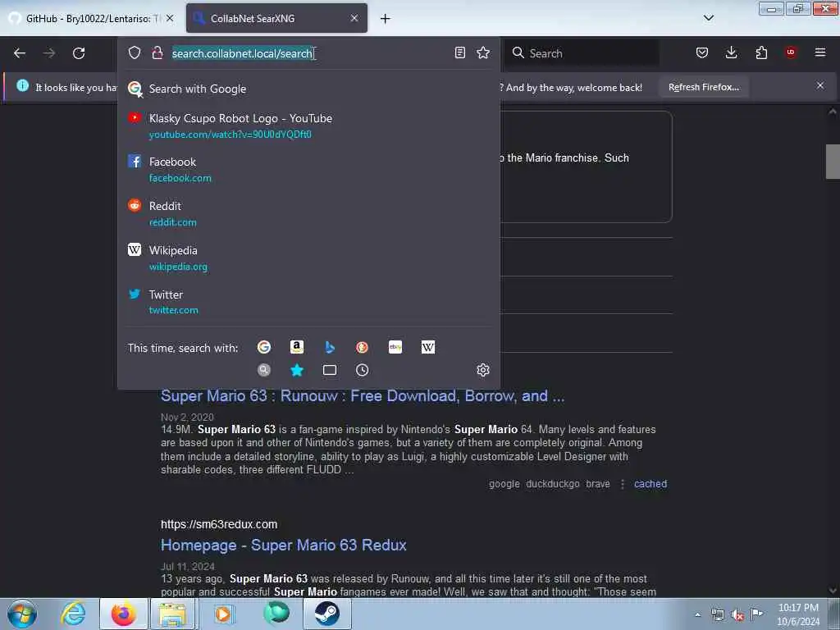Image resolution: width=840 pixels, height=630 pixels.
Task: Open the media player taskbar icon
Action: tap(223, 614)
